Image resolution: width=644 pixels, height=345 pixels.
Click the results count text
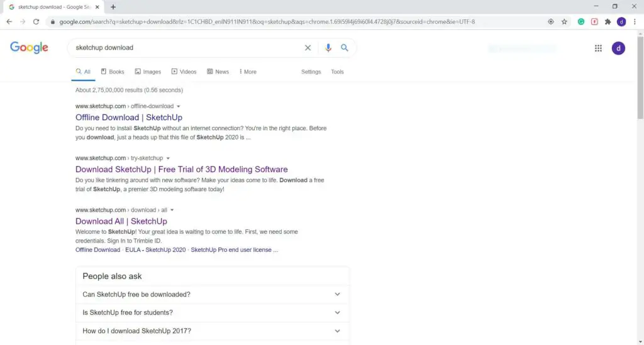pos(129,90)
